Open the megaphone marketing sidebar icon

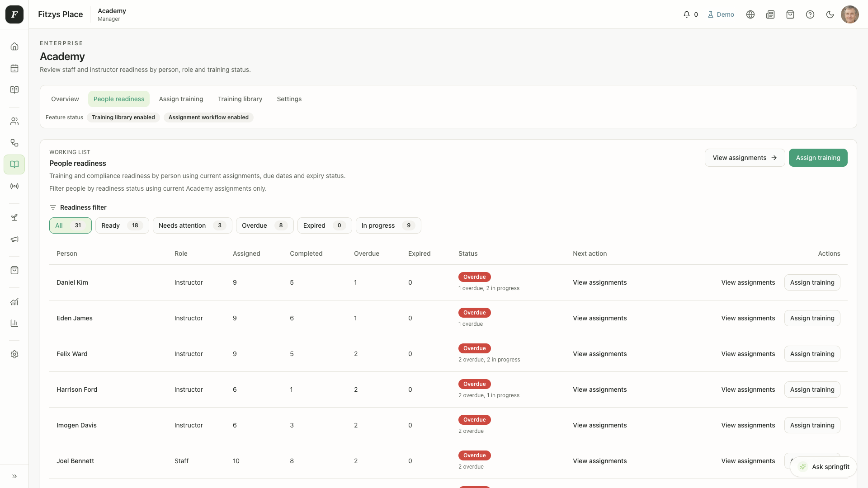(x=14, y=239)
